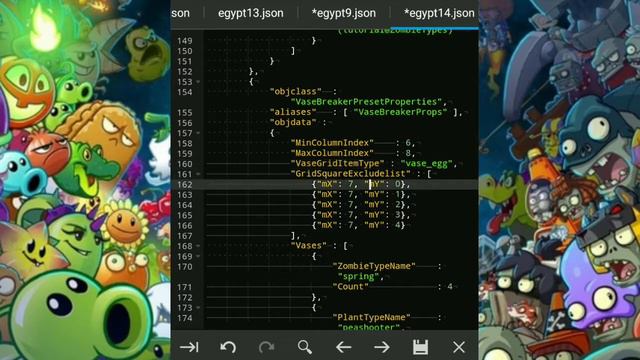Click the "ZombieTypeName" key
This screenshot has height=360, width=640.
374,266
